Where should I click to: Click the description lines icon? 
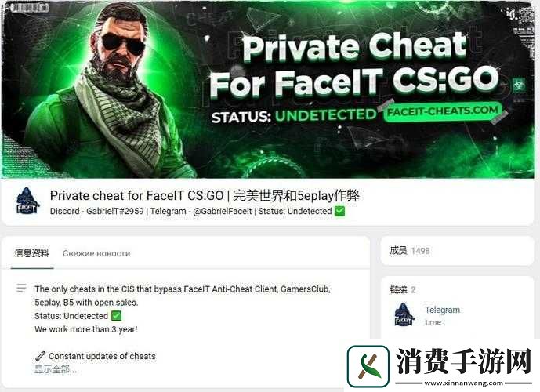(21, 288)
